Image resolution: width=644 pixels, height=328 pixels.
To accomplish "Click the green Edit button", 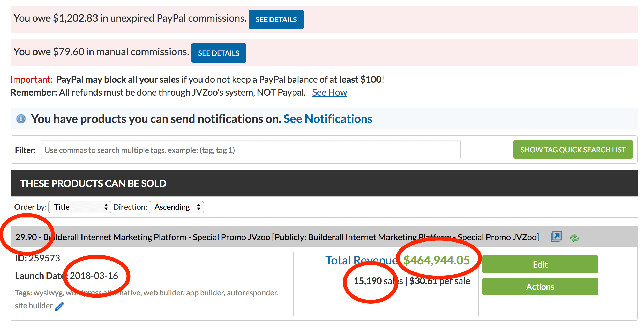I will (540, 264).
